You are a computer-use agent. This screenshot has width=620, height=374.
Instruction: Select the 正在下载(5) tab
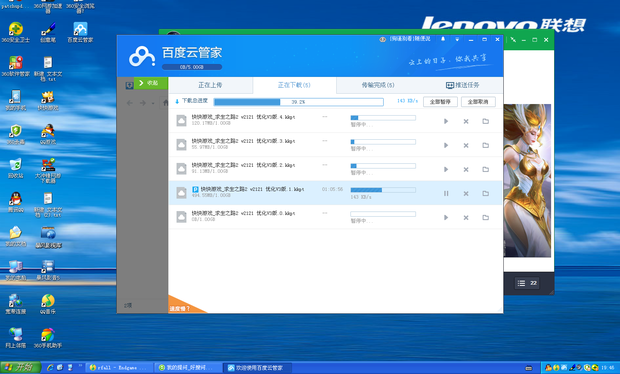294,85
